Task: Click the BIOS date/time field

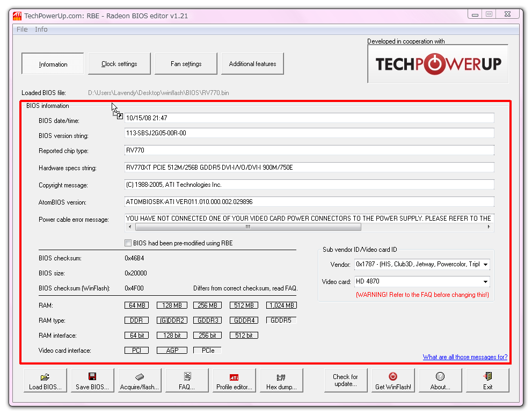Action: (x=309, y=118)
